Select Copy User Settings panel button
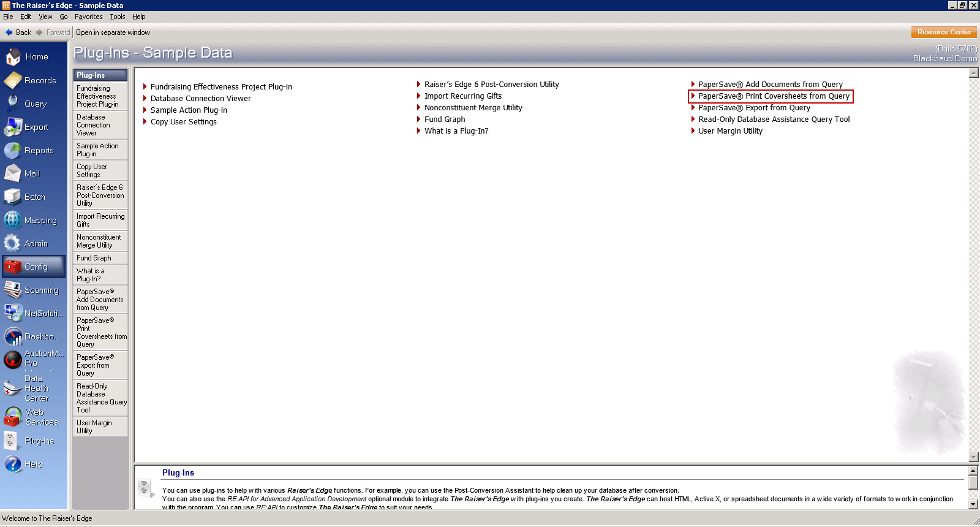 [100, 171]
